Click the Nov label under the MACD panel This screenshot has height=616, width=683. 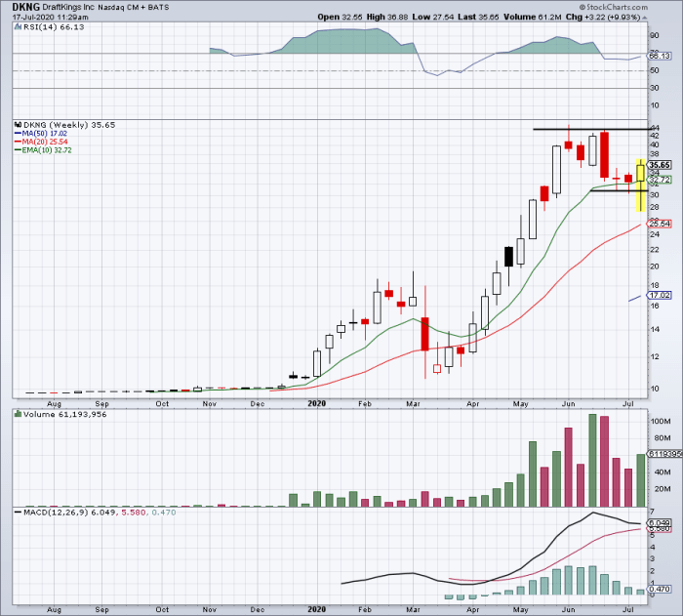pyautogui.click(x=210, y=609)
